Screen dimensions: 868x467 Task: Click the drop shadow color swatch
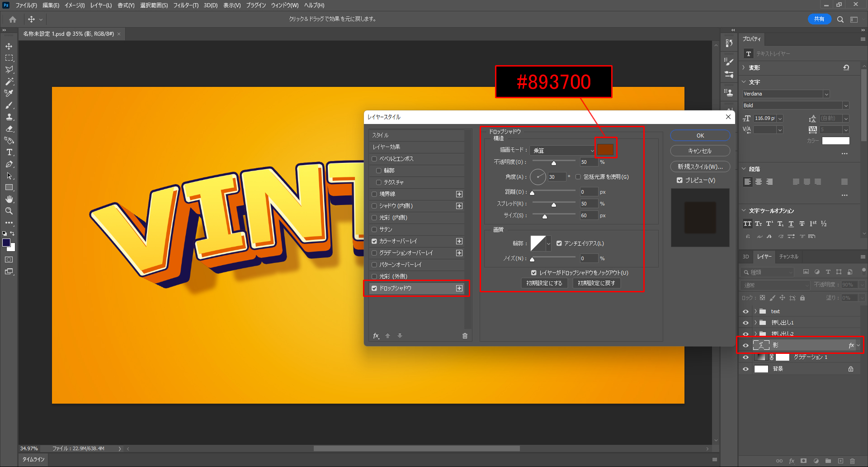(x=605, y=150)
